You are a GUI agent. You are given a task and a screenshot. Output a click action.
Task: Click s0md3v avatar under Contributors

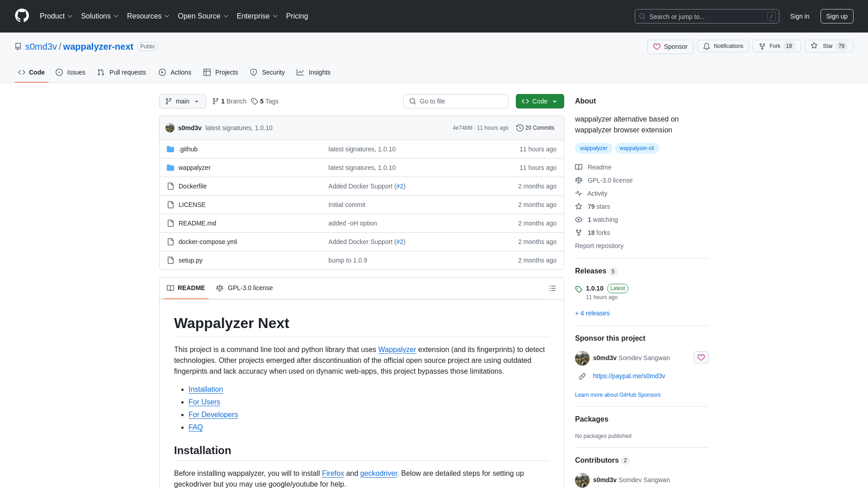582,480
